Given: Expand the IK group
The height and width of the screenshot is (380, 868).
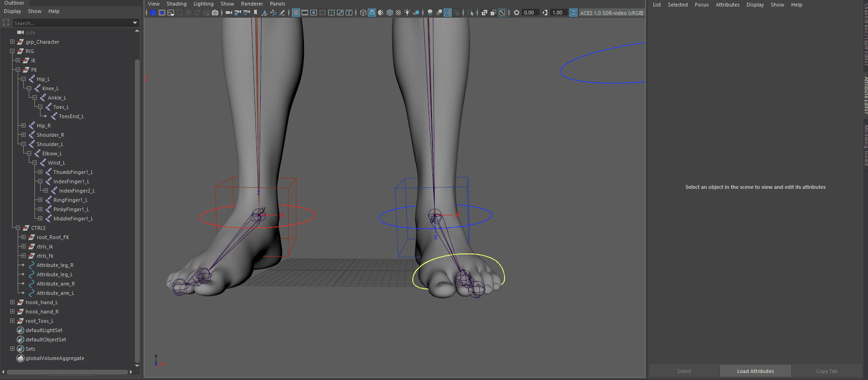Looking at the screenshot, I should point(18,60).
